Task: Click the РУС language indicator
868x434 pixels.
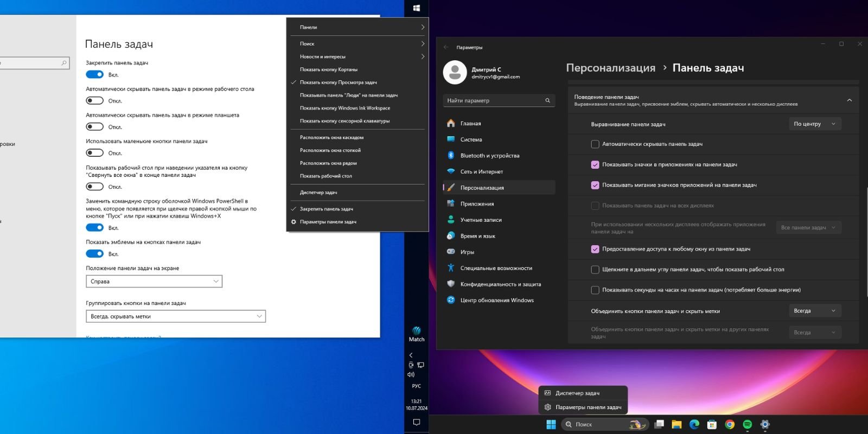Action: click(x=417, y=386)
